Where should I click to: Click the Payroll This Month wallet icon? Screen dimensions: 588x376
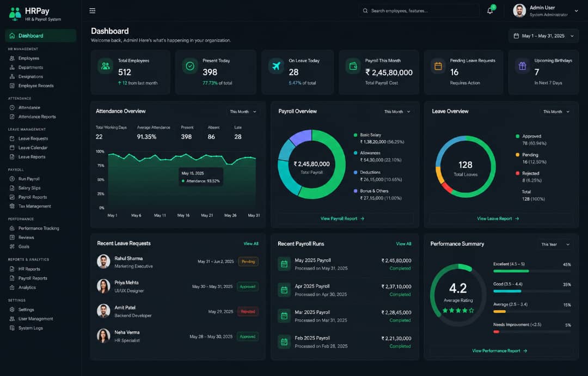click(353, 66)
